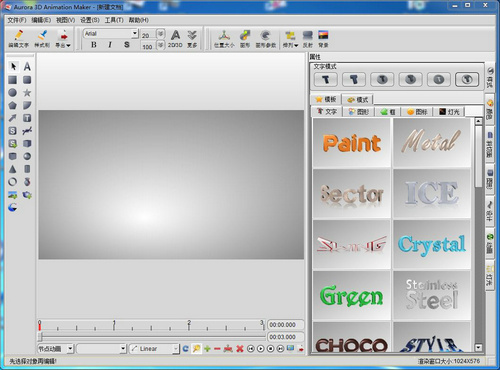Click the green plus add keyframe icon

pyautogui.click(x=207, y=349)
